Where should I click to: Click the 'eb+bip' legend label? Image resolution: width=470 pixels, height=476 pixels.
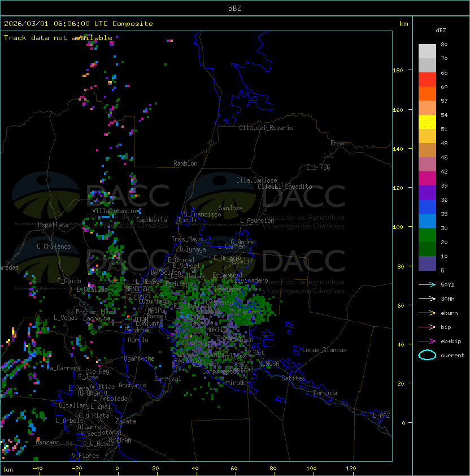pyautogui.click(x=451, y=341)
